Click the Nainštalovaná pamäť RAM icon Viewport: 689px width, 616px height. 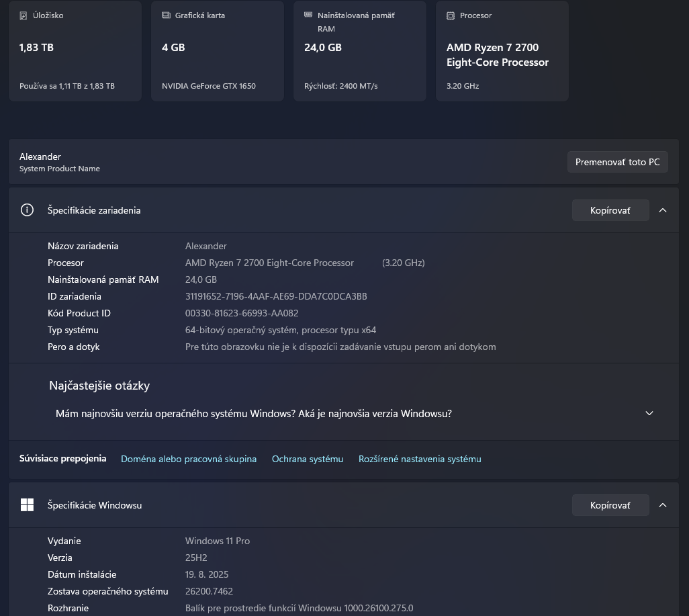308,15
